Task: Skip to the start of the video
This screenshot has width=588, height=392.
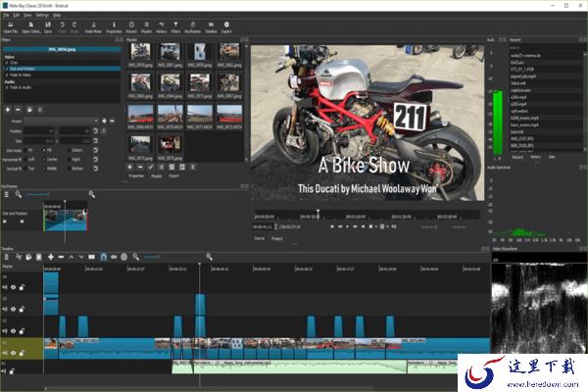Action: (332, 226)
